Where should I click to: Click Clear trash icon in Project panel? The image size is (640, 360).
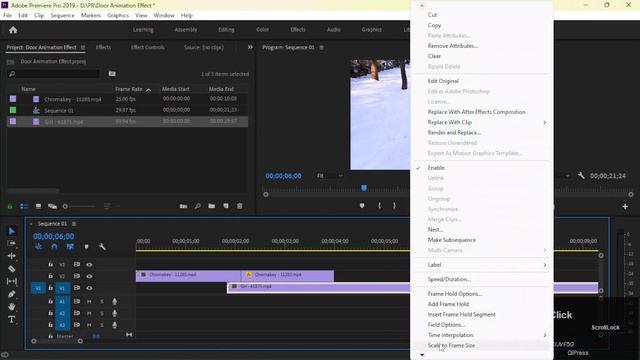click(240, 206)
